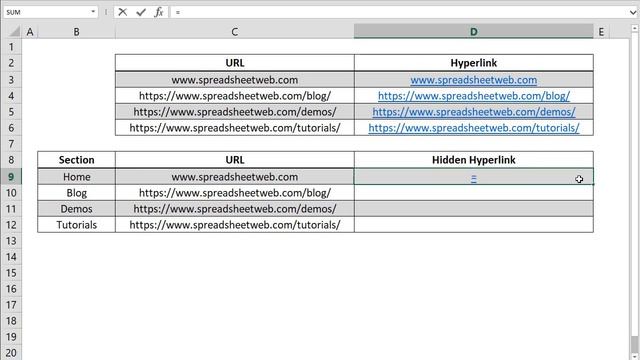Click the Name Box field showing SUM
The image size is (640, 360).
tap(47, 12)
